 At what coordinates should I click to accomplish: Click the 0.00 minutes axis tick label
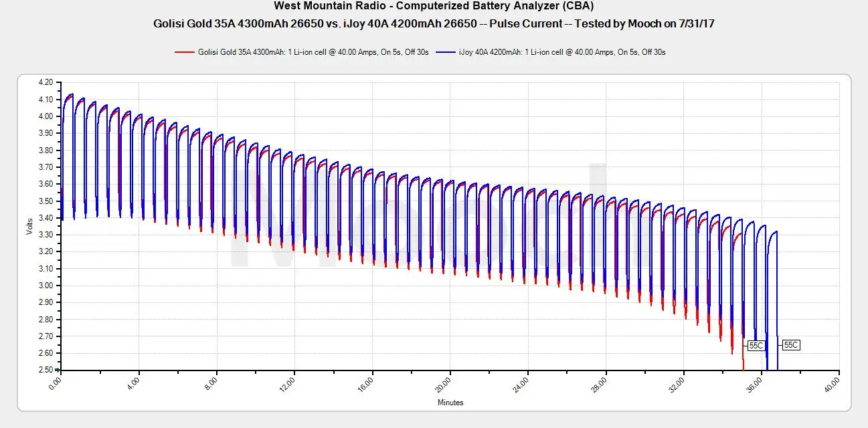56,383
